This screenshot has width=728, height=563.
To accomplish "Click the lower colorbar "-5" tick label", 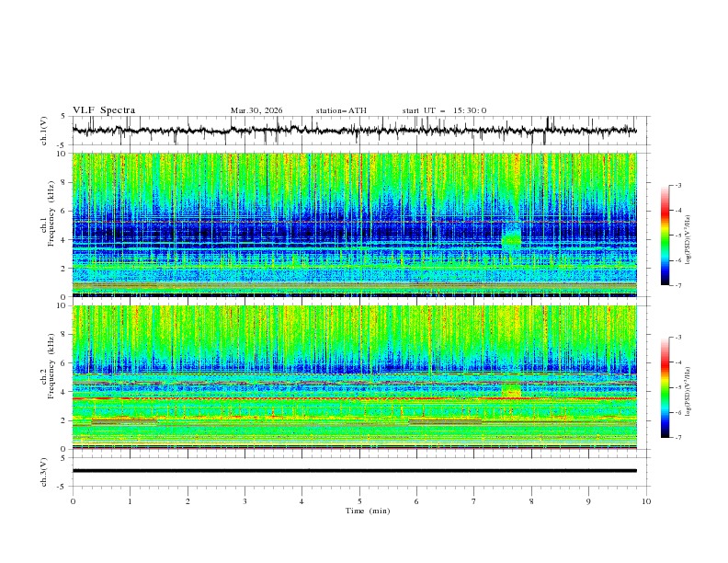I will (677, 387).
